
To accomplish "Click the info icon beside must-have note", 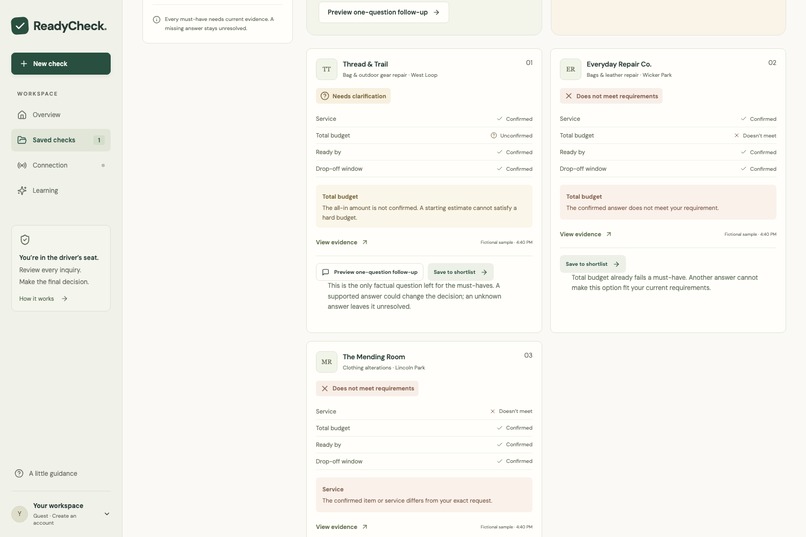I will click(x=156, y=20).
